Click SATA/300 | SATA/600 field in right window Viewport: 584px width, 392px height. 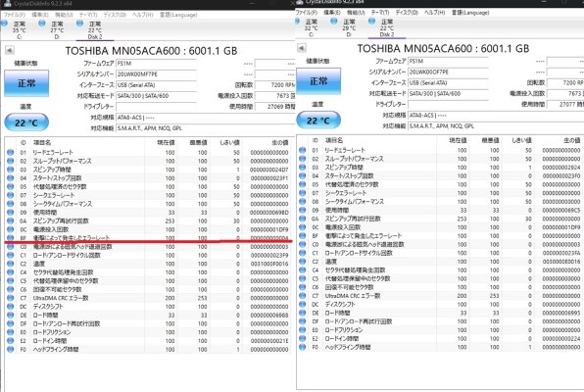pos(448,93)
